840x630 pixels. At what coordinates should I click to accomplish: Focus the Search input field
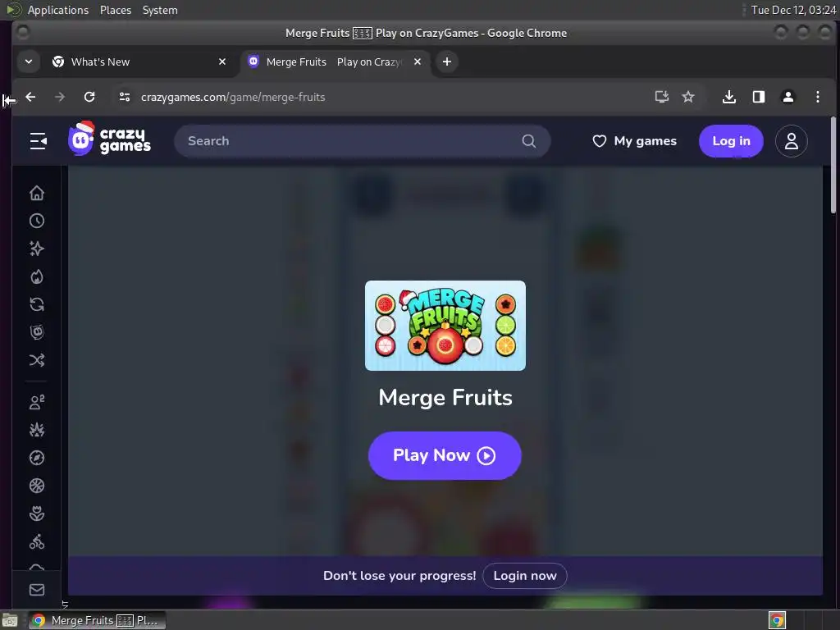362,141
